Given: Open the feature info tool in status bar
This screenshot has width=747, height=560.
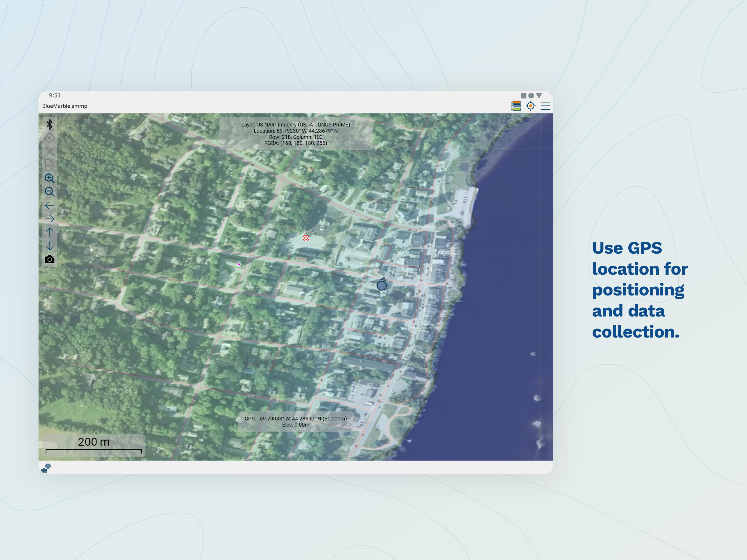Looking at the screenshot, I should click(46, 468).
